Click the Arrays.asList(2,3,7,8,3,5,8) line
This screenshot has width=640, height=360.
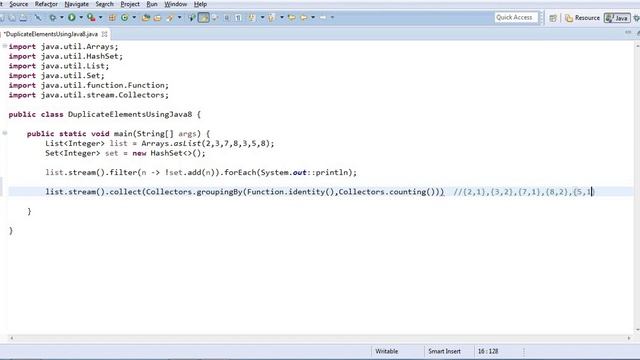(160, 144)
